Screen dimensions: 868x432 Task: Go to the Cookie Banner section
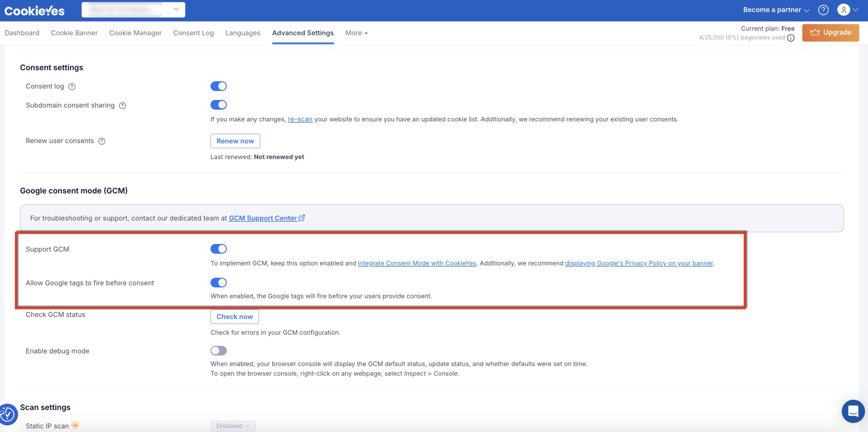pos(74,33)
